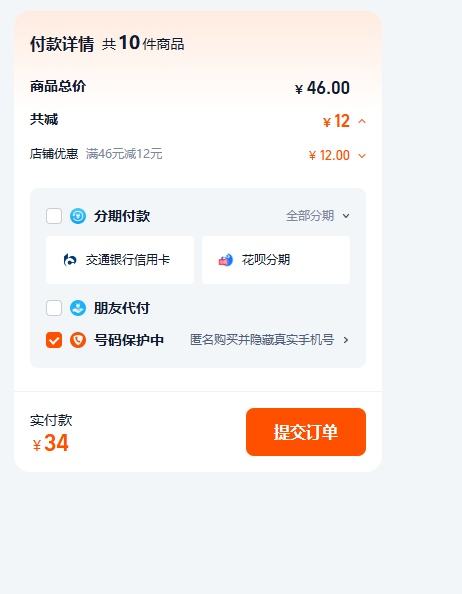Click the orange number protection shield icon

(x=78, y=340)
